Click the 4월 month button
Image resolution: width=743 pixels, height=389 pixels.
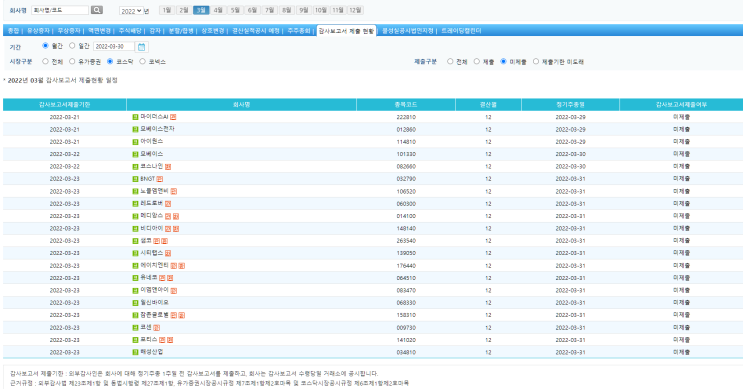218,10
